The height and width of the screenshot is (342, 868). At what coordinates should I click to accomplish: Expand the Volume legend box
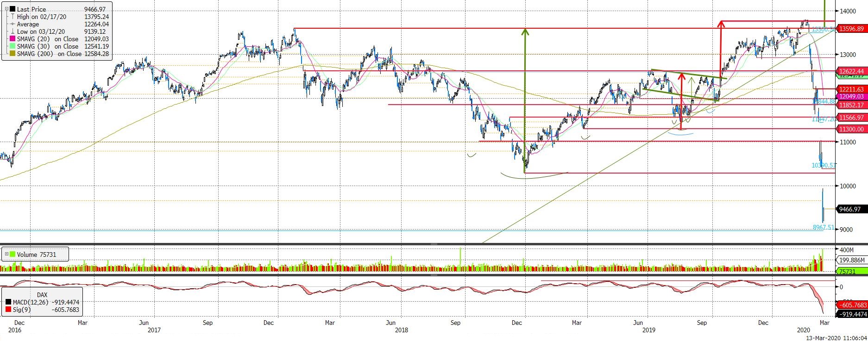pyautogui.click(x=6, y=254)
